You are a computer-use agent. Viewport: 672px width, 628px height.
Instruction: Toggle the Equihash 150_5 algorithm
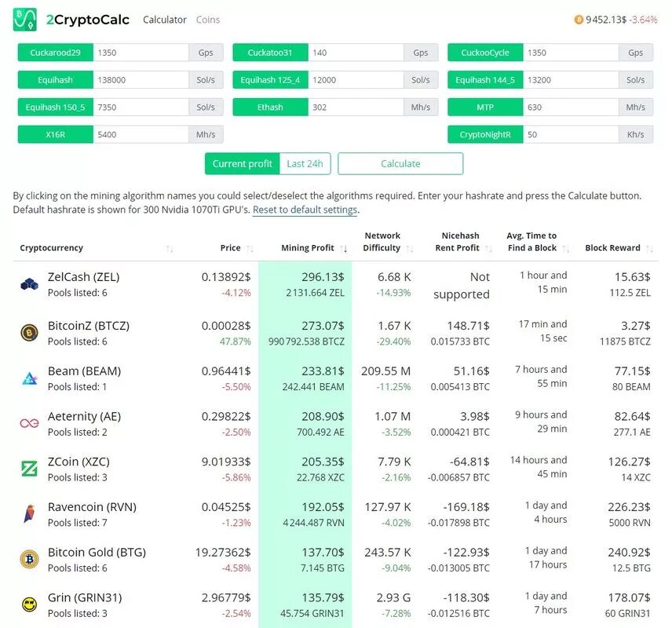tap(55, 108)
